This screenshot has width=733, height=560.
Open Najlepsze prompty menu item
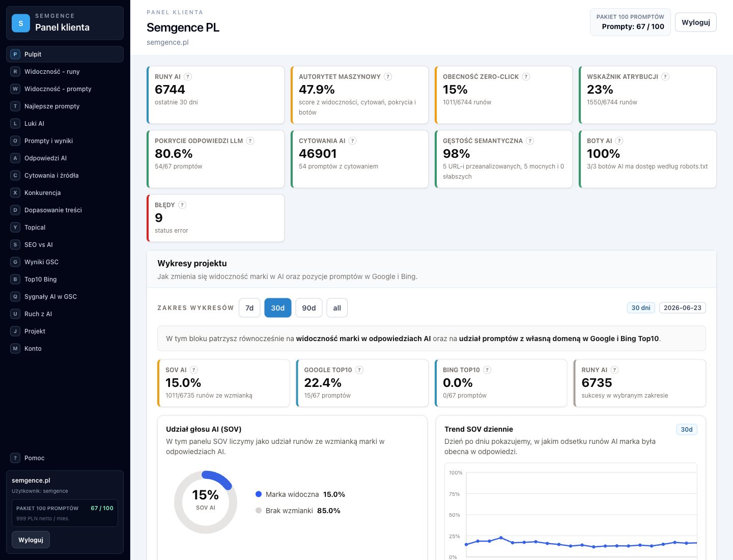coord(65,106)
